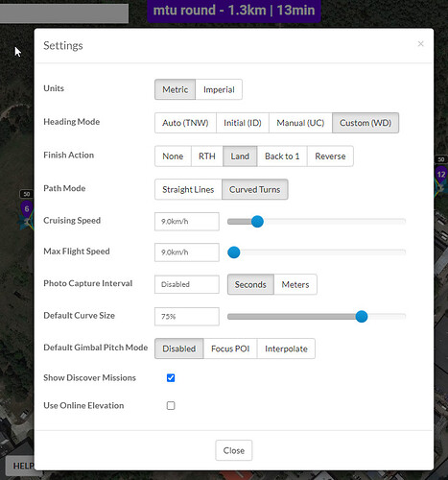Select Metric units

pos(175,89)
